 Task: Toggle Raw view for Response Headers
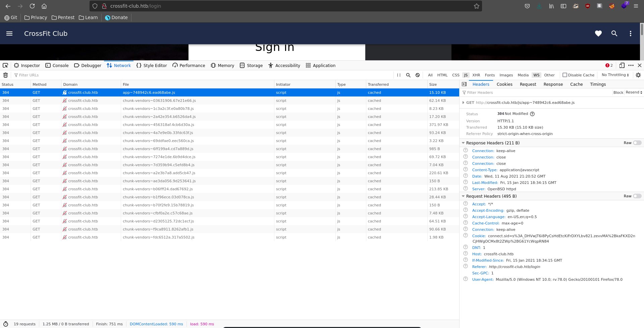click(637, 143)
